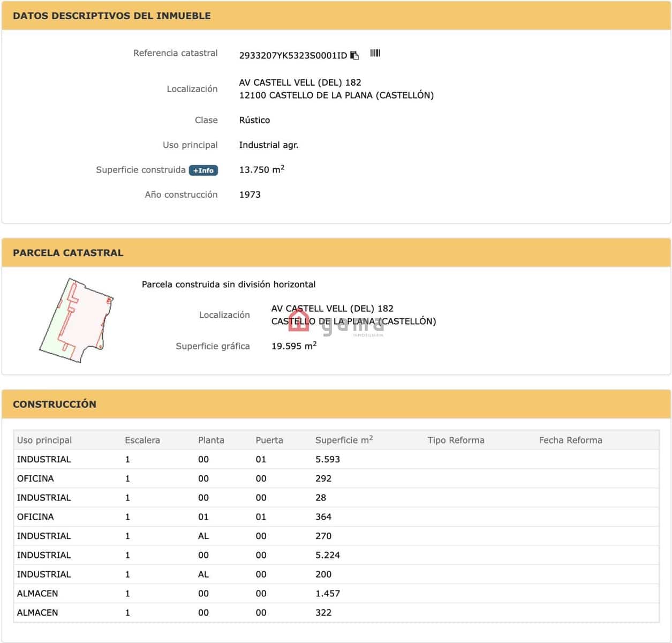
Task: Select the PARCELA CATASTRAL section header
Action: (336, 253)
